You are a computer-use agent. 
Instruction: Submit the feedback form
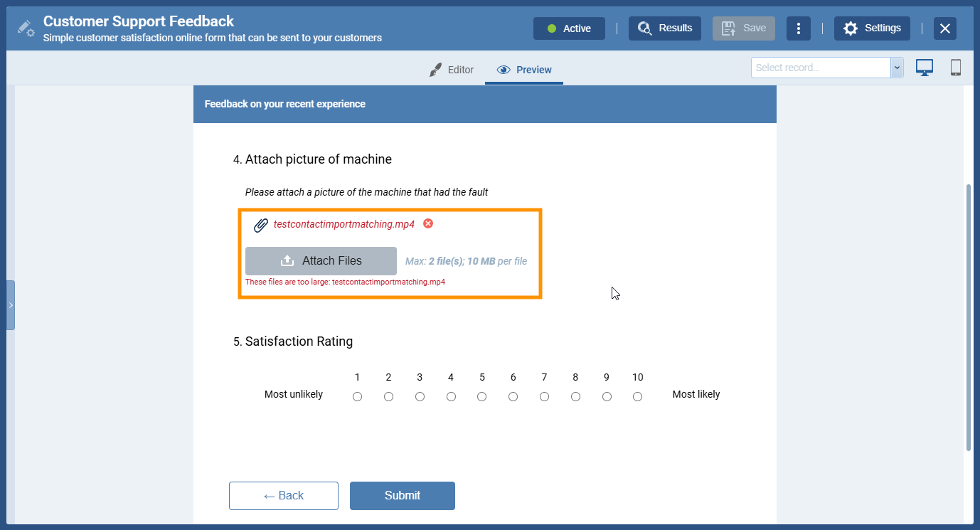tap(402, 496)
